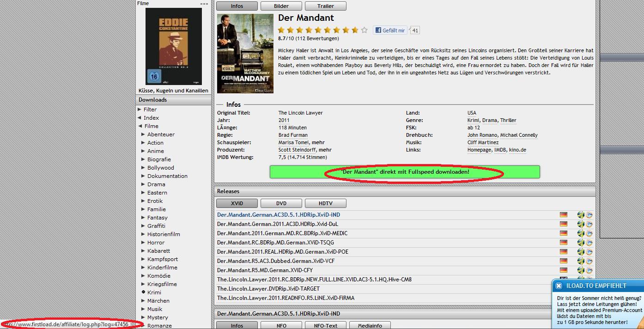Open the Homepage link of the movie
644x329 pixels.
[479, 150]
